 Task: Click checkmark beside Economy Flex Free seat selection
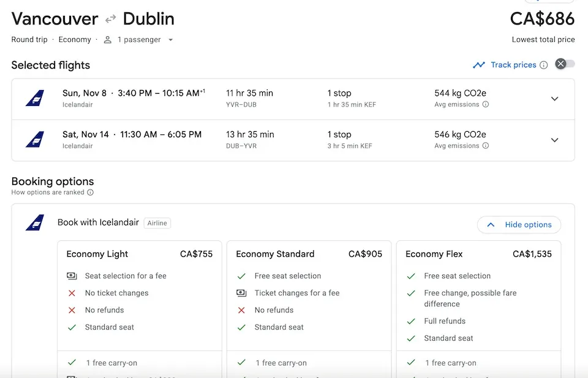point(410,276)
